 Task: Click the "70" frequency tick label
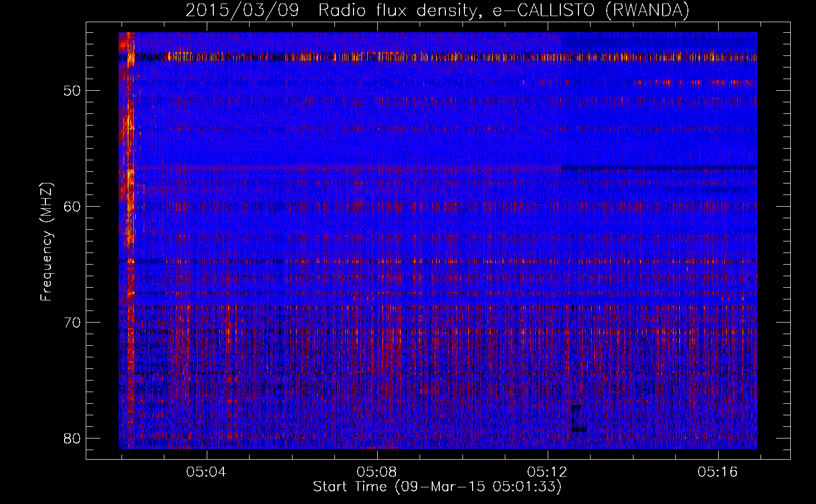[72, 323]
